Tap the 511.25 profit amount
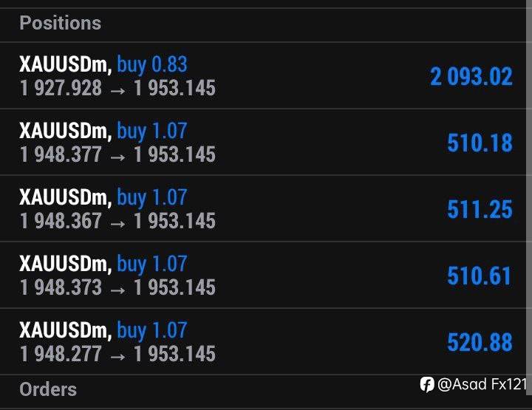The width and height of the screenshot is (532, 410). click(x=479, y=209)
